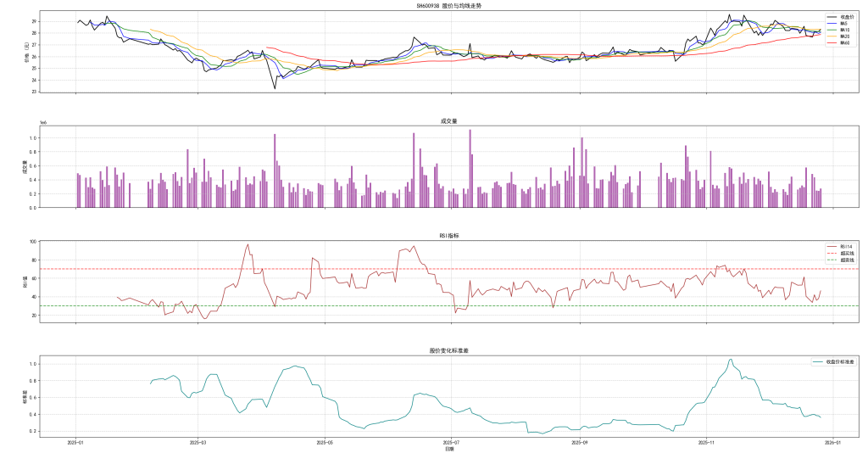Click the 2025-03 x-axis date label
The image size is (868, 453).
[198, 442]
